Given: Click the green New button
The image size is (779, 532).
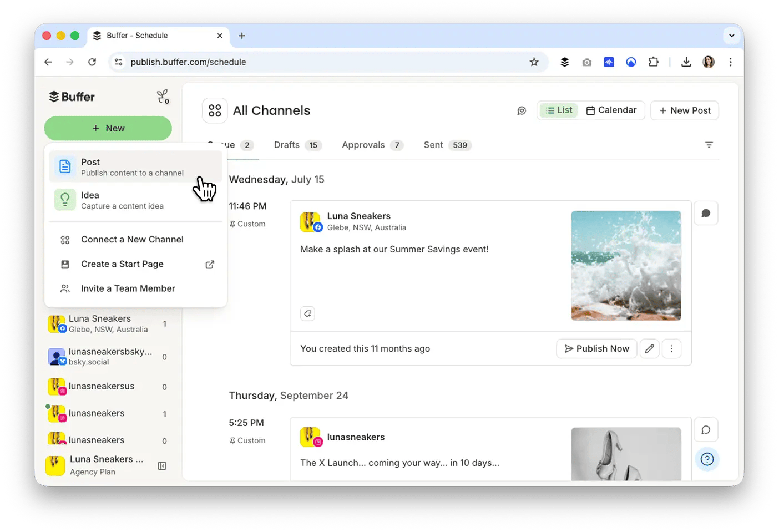Looking at the screenshot, I should click(108, 128).
